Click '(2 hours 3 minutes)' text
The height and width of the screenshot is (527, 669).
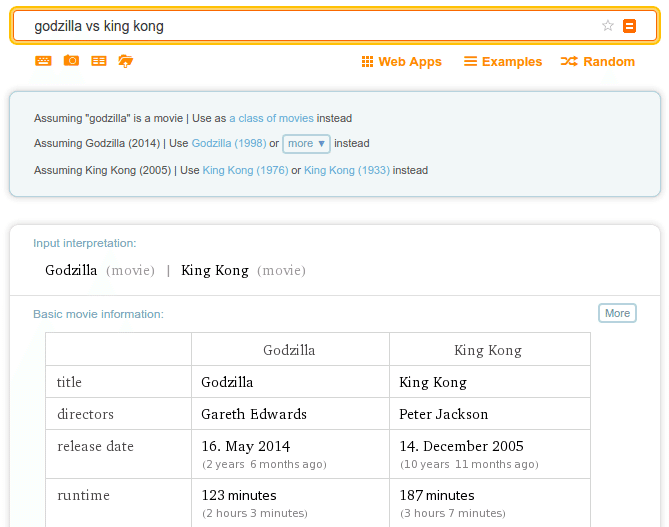tap(255, 513)
